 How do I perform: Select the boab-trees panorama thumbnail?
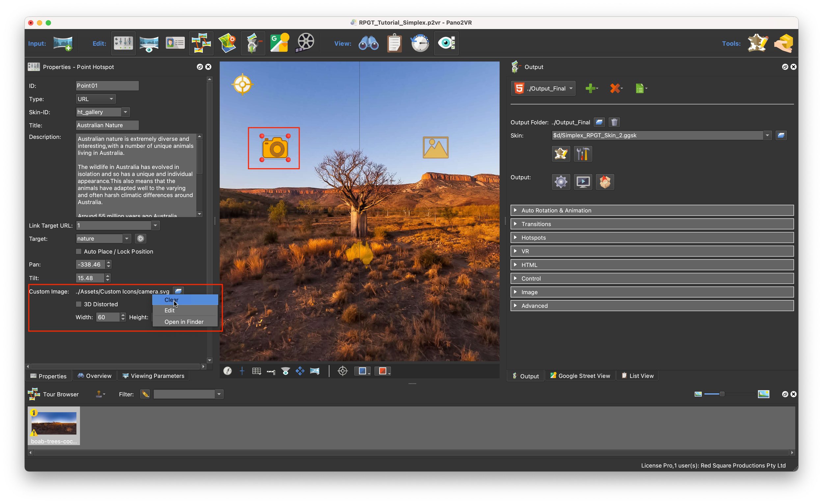point(54,423)
